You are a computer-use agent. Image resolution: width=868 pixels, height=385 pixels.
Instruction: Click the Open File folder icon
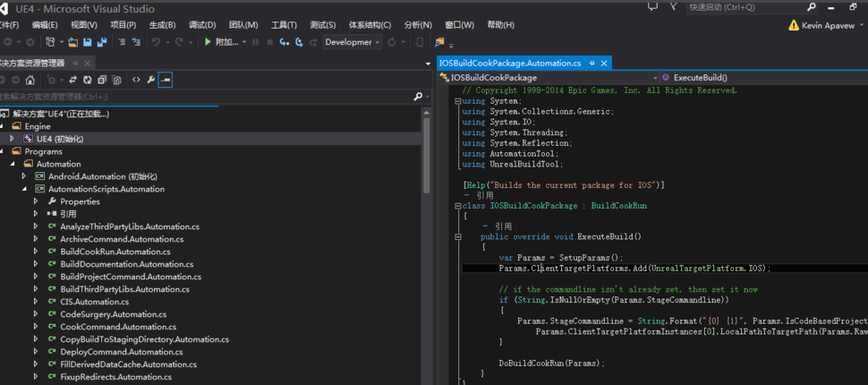pyautogui.click(x=74, y=42)
